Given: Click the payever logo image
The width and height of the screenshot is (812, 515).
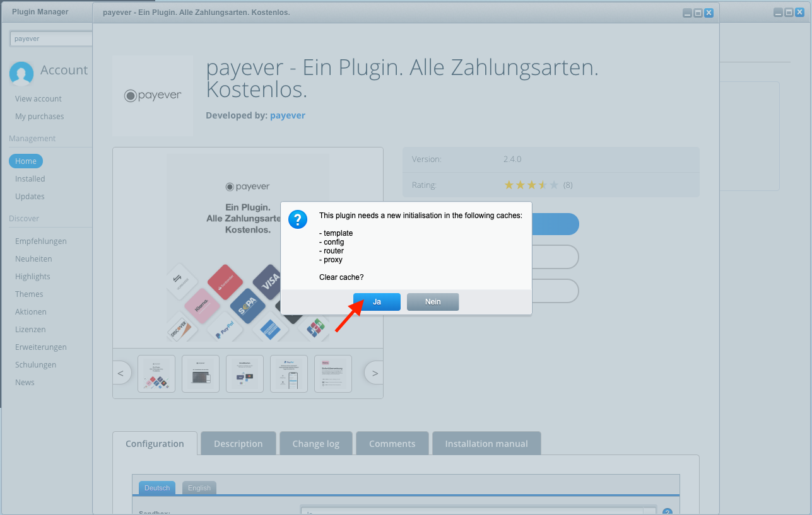Looking at the screenshot, I should (153, 96).
